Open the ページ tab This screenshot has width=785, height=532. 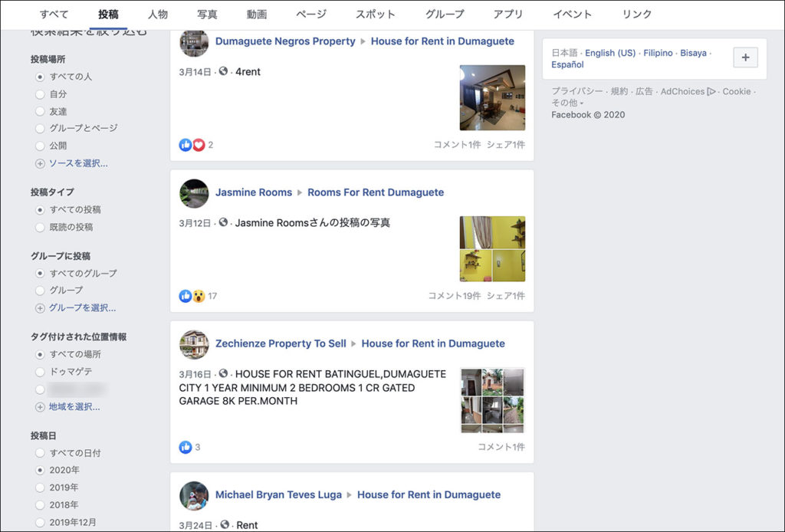(311, 14)
